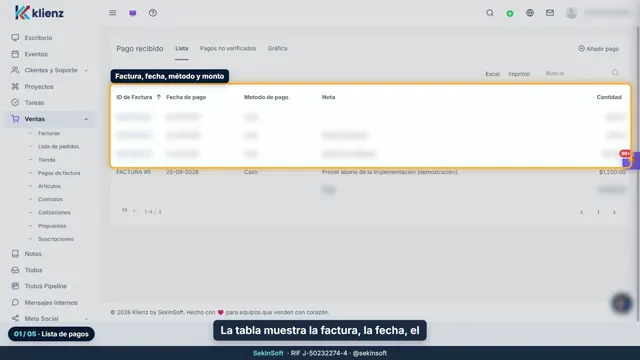Click the Escritorio monitor icon
Image resolution: width=640 pixels, height=360 pixels.
pyautogui.click(x=15, y=38)
